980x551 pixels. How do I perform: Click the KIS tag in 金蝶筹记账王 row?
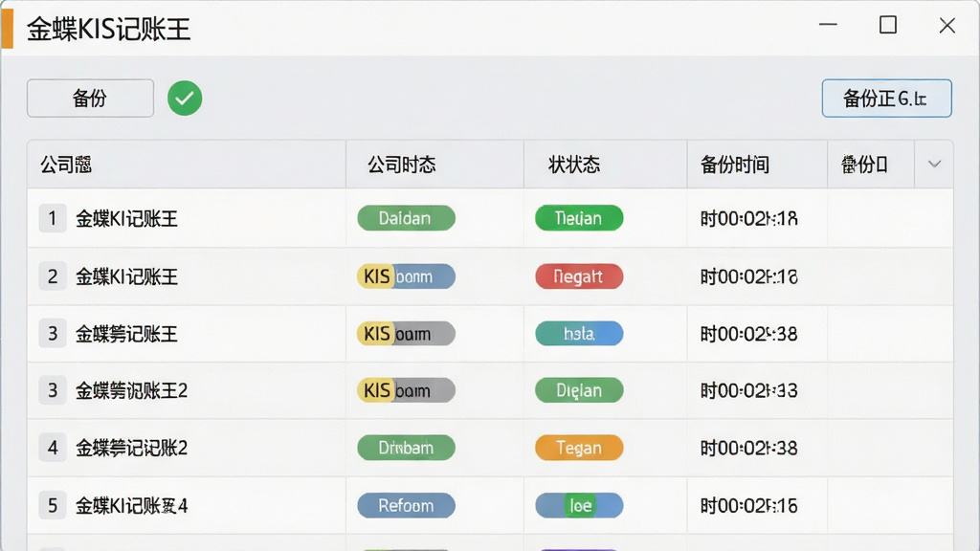pos(406,334)
